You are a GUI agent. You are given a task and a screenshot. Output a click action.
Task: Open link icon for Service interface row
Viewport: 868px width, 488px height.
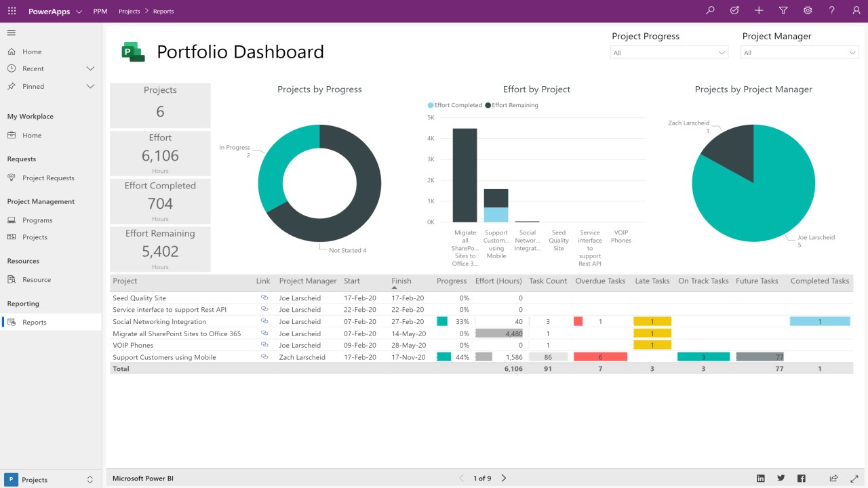[264, 309]
